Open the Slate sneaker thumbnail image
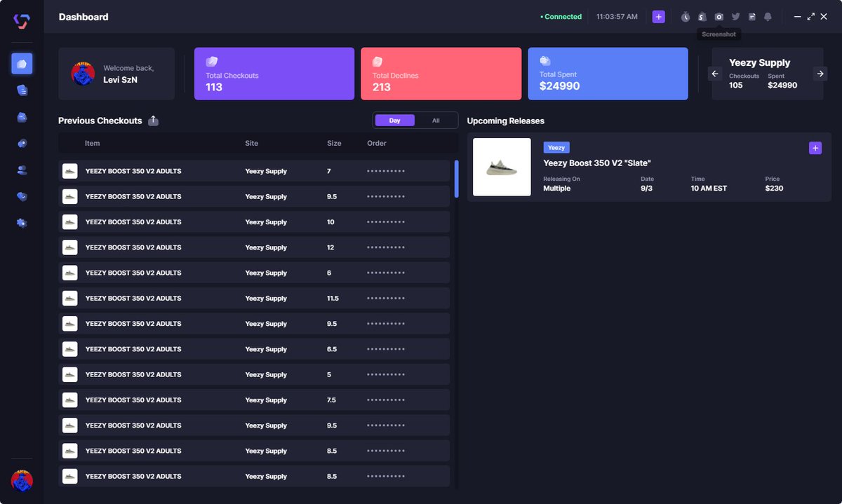This screenshot has height=504, width=842. (502, 167)
